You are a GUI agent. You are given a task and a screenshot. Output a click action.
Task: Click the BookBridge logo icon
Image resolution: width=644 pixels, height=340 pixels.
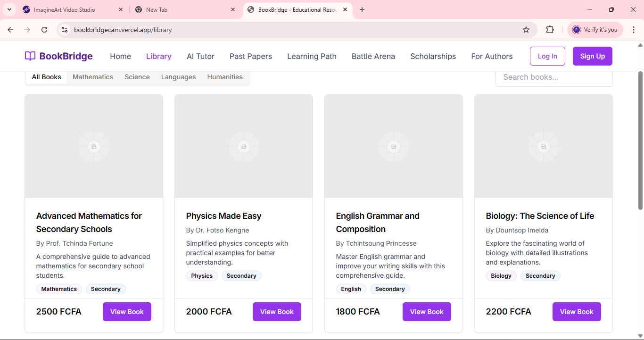(x=30, y=56)
